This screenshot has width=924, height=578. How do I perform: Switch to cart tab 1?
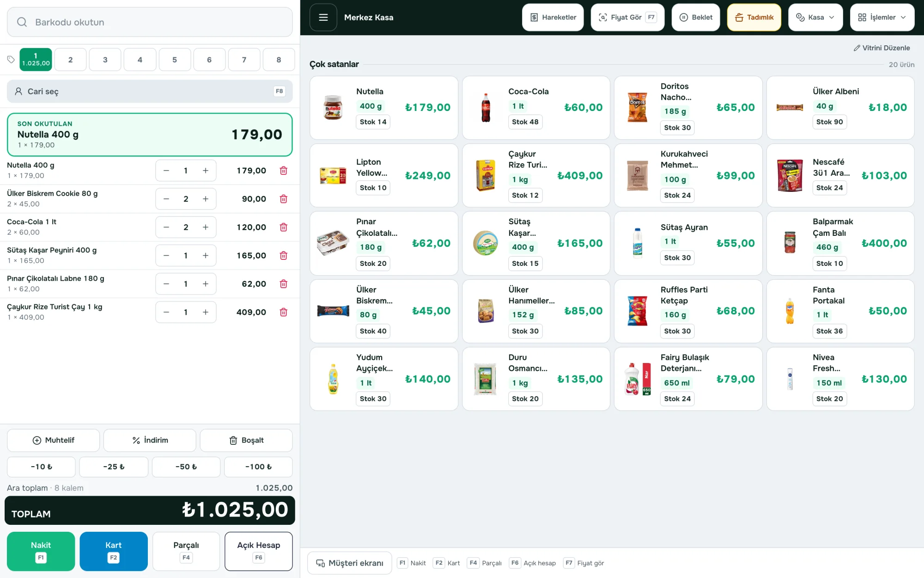pos(36,60)
